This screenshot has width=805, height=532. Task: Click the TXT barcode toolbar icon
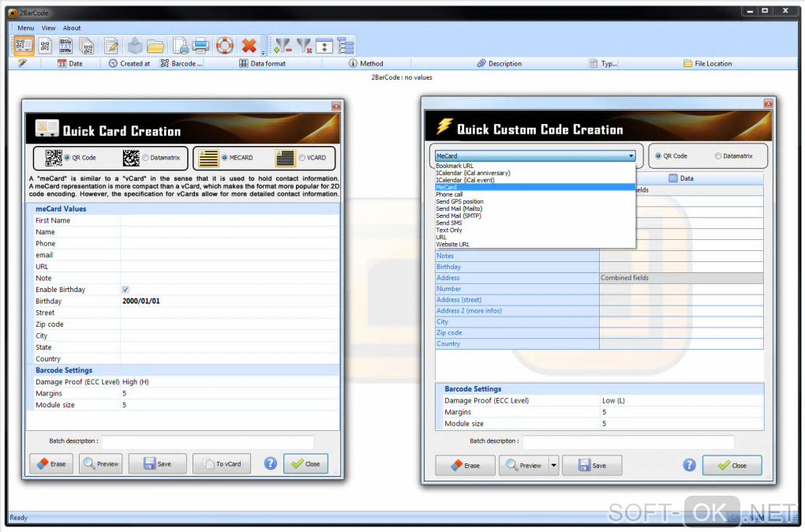(66, 47)
